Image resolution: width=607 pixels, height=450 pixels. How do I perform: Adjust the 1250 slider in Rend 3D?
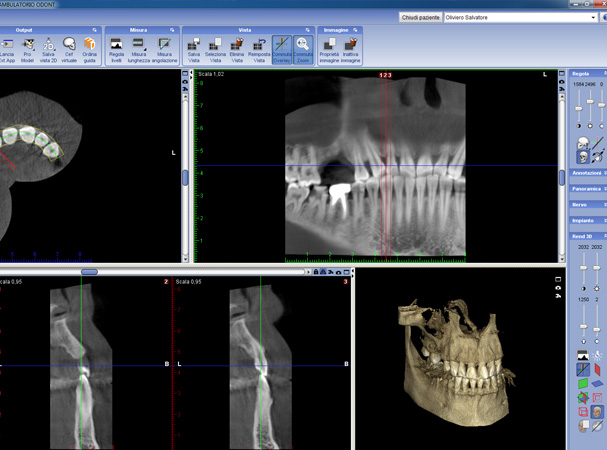coord(583,326)
